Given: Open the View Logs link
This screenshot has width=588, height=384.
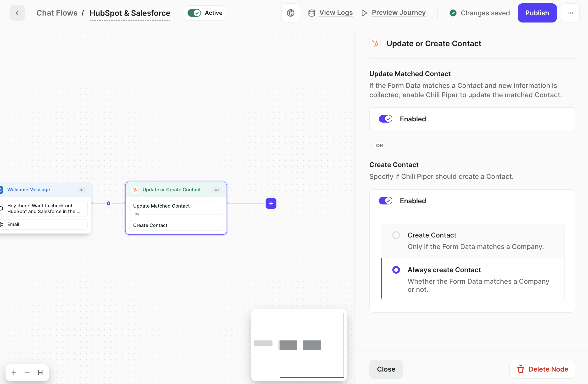Looking at the screenshot, I should (x=336, y=13).
